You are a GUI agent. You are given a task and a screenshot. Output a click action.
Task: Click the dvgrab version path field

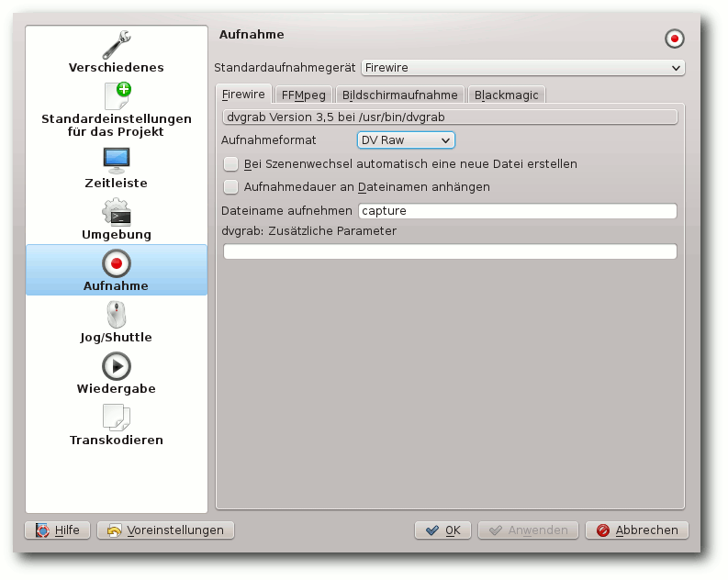450,117
